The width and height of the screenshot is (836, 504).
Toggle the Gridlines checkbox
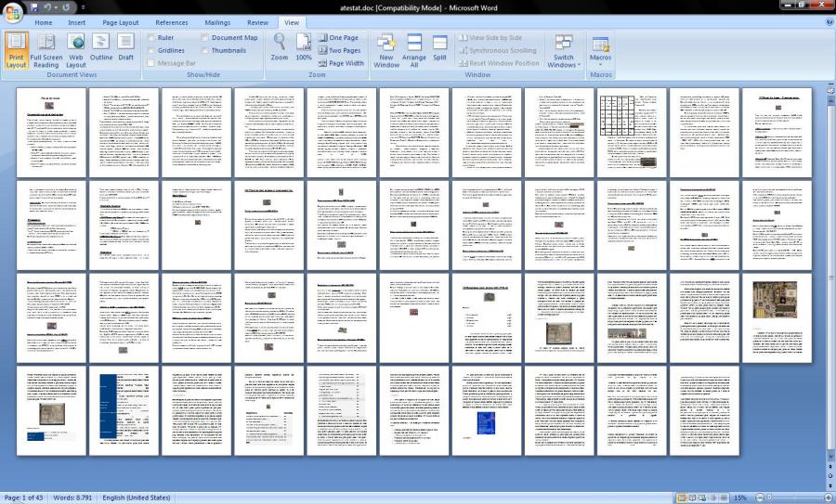click(151, 51)
